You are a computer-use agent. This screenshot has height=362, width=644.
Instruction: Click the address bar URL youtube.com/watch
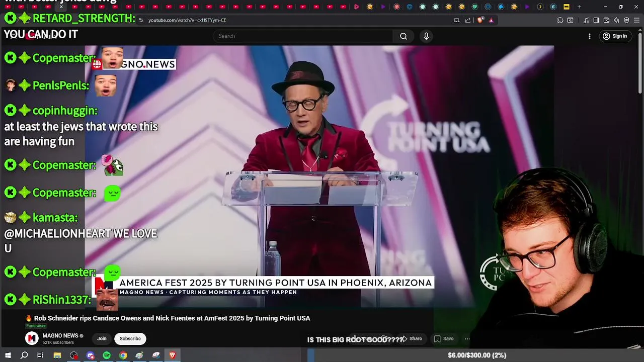(187, 20)
